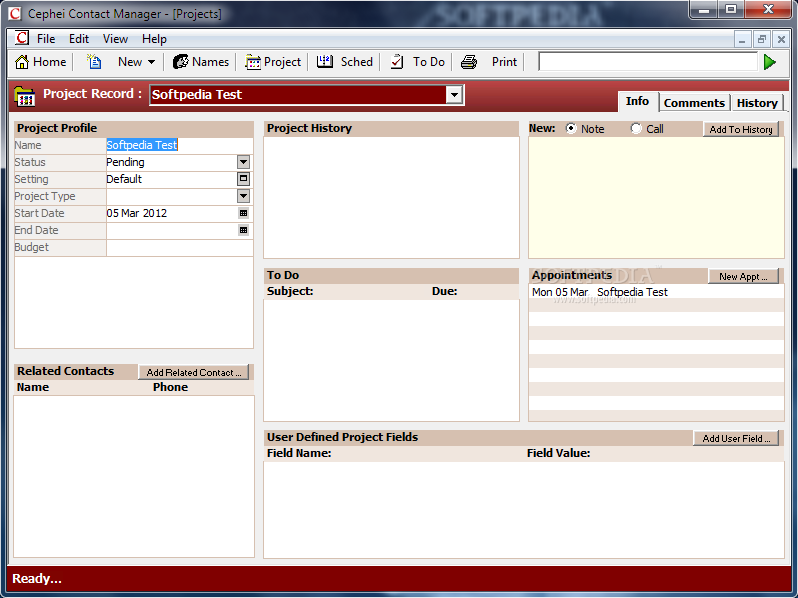Minimize the main application window
798x598 pixels.
point(704,9)
